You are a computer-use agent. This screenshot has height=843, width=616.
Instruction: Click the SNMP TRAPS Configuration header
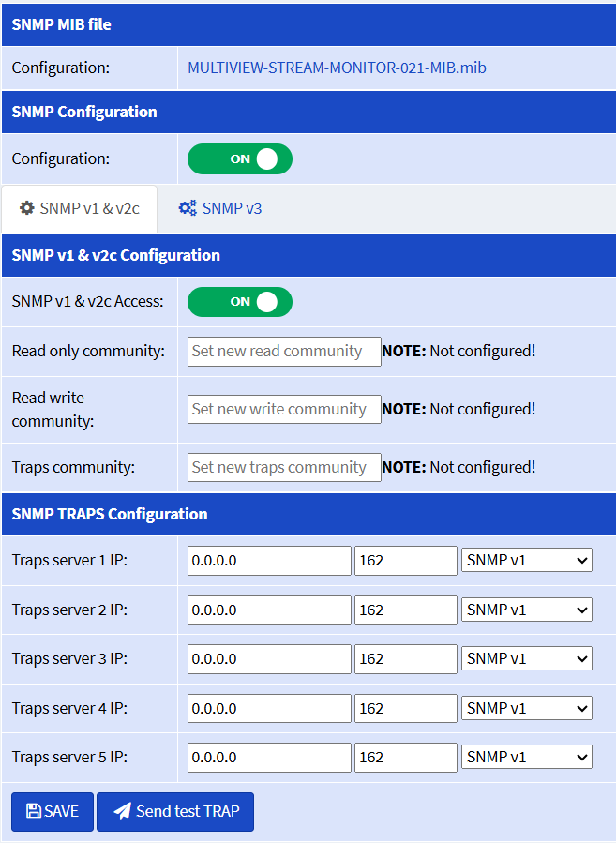(x=308, y=514)
